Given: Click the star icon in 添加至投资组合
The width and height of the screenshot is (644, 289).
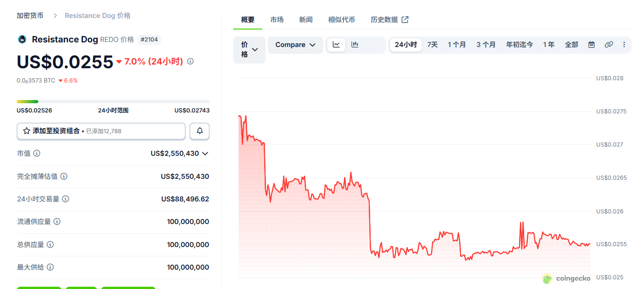Looking at the screenshot, I should click(27, 131).
